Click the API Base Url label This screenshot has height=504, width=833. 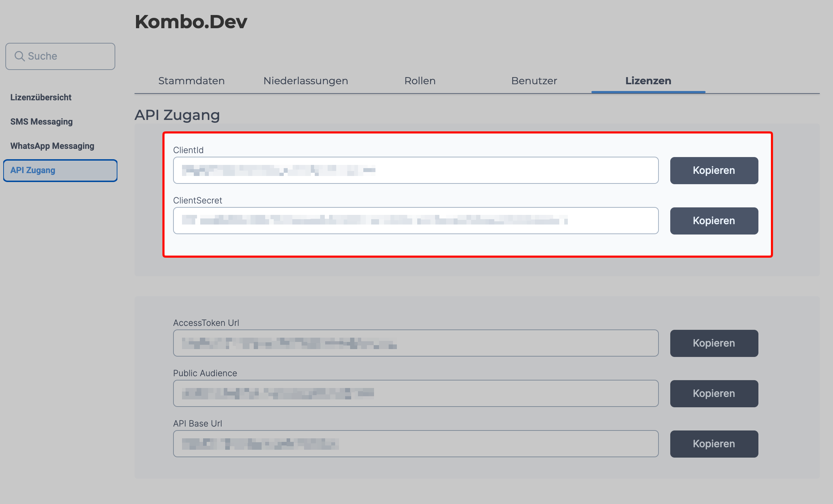click(198, 423)
